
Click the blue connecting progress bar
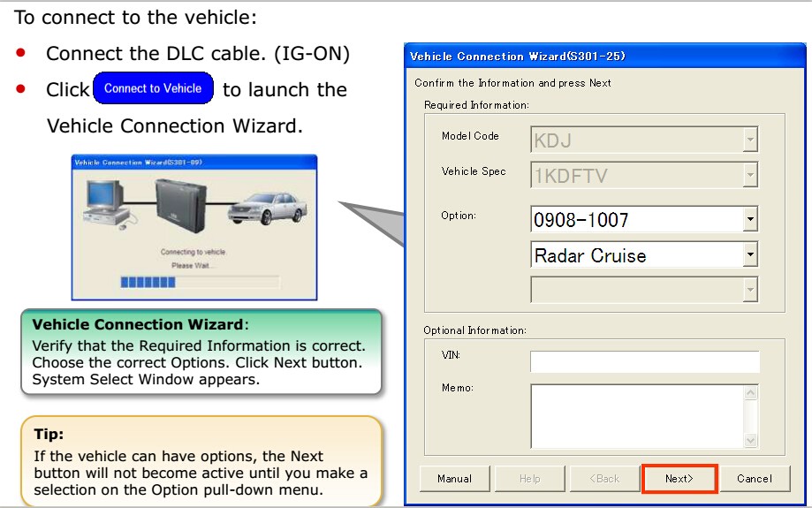coord(148,282)
